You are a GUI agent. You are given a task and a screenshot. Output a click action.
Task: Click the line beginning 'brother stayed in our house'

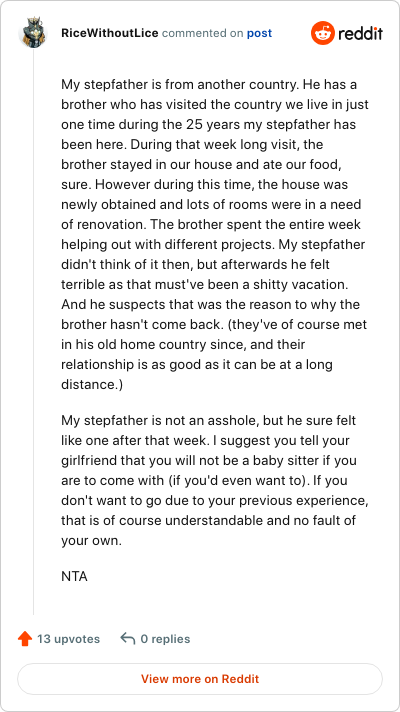[x=200, y=164]
